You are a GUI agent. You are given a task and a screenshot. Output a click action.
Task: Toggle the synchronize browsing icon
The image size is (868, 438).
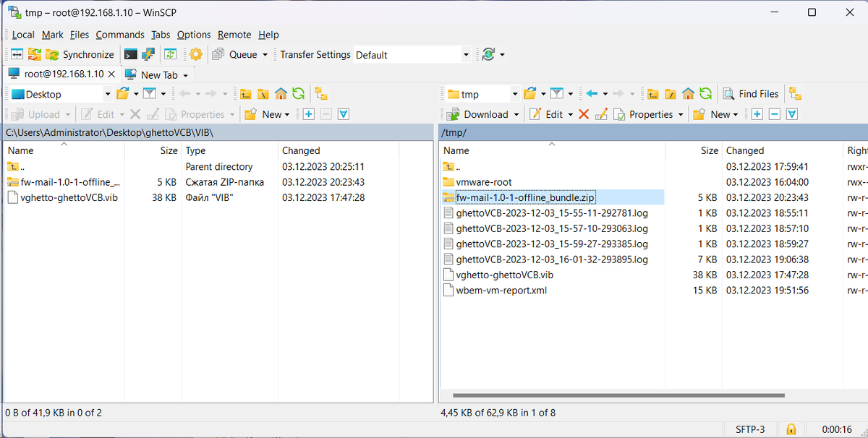[171, 54]
